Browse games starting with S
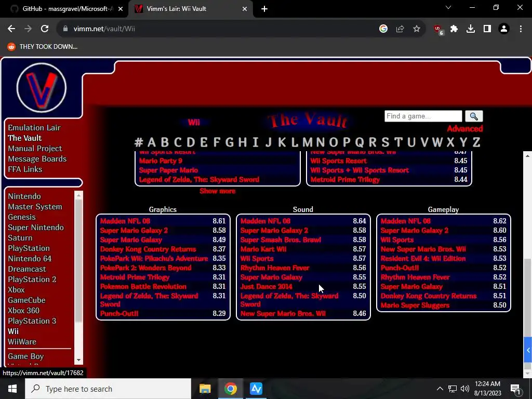Viewport: 532px width, 399px height. pyautogui.click(x=385, y=142)
